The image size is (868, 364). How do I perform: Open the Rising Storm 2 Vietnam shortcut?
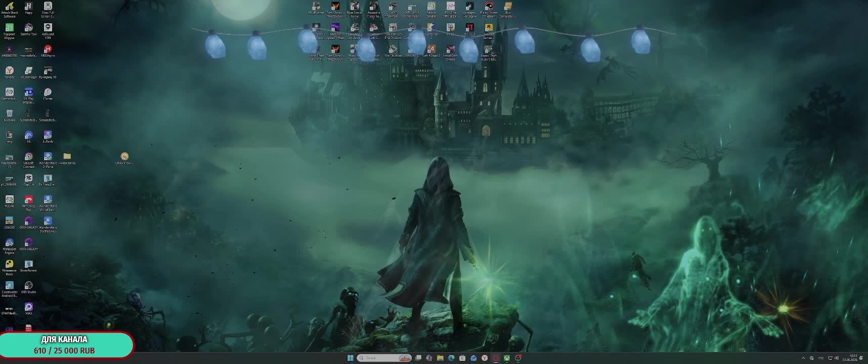489,10
